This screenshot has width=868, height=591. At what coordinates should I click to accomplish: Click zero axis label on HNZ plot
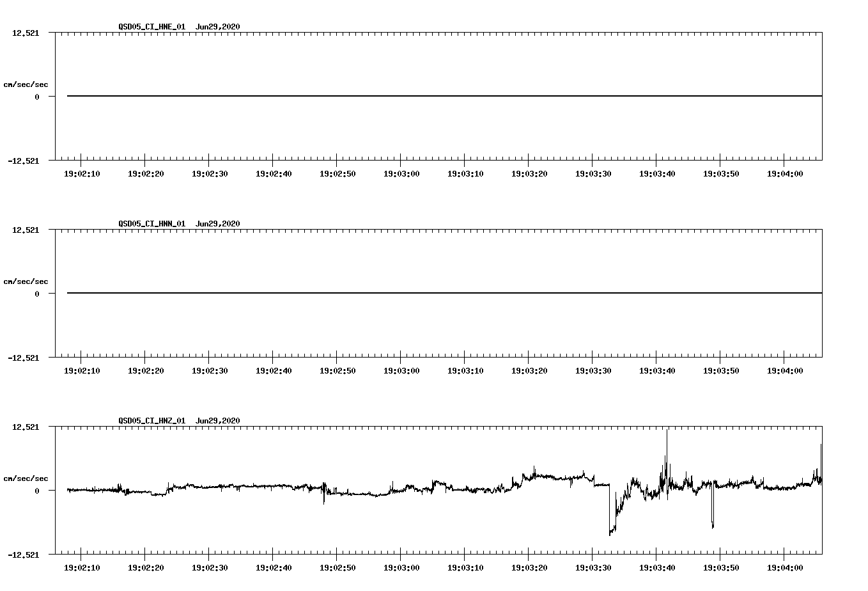pyautogui.click(x=37, y=491)
